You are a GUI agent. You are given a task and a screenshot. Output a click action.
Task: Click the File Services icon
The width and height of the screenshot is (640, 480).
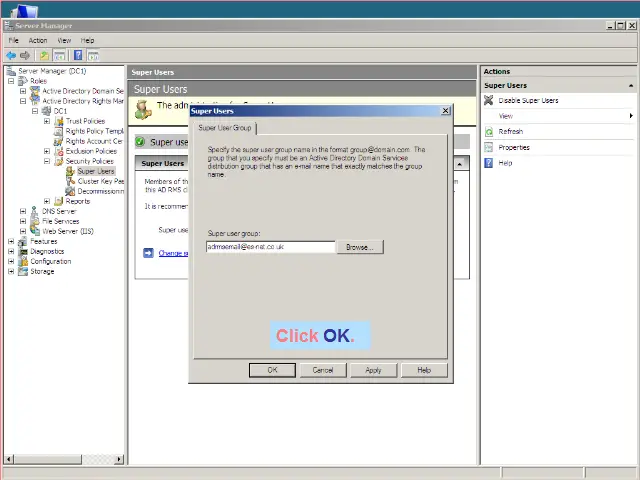tap(35, 221)
